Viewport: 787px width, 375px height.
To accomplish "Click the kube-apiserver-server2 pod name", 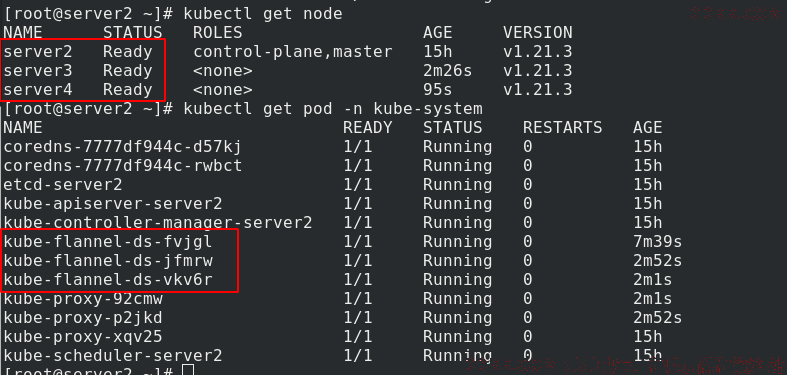I will [112, 204].
